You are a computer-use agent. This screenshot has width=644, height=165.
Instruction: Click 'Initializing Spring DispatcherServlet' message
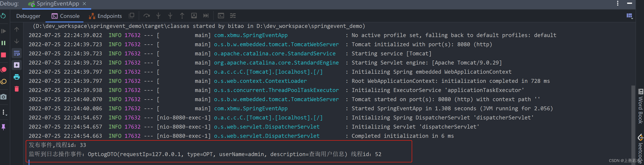coord(442,118)
